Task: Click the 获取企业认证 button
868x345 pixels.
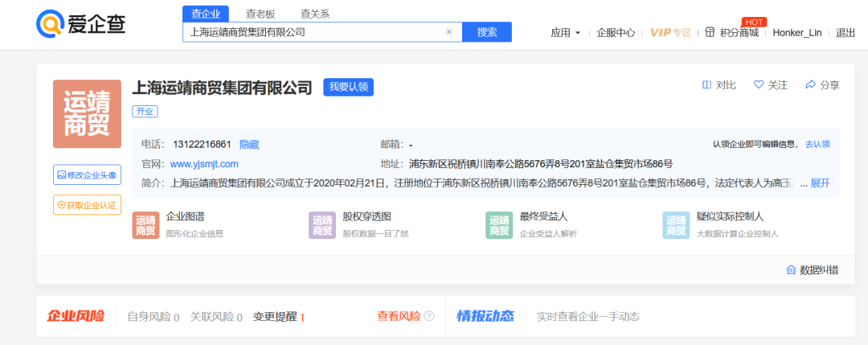Action: [x=87, y=205]
